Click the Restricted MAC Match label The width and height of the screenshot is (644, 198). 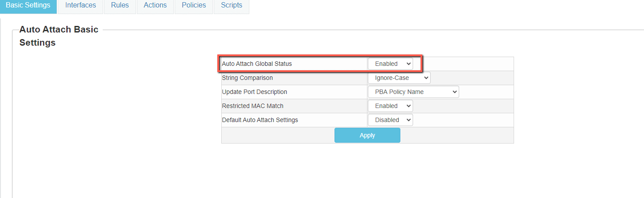tap(253, 106)
